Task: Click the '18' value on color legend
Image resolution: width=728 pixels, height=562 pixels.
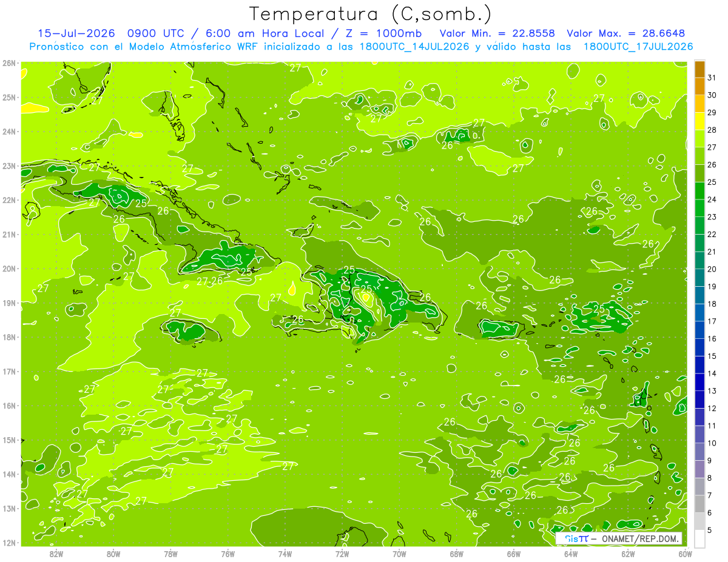Action: tap(712, 304)
